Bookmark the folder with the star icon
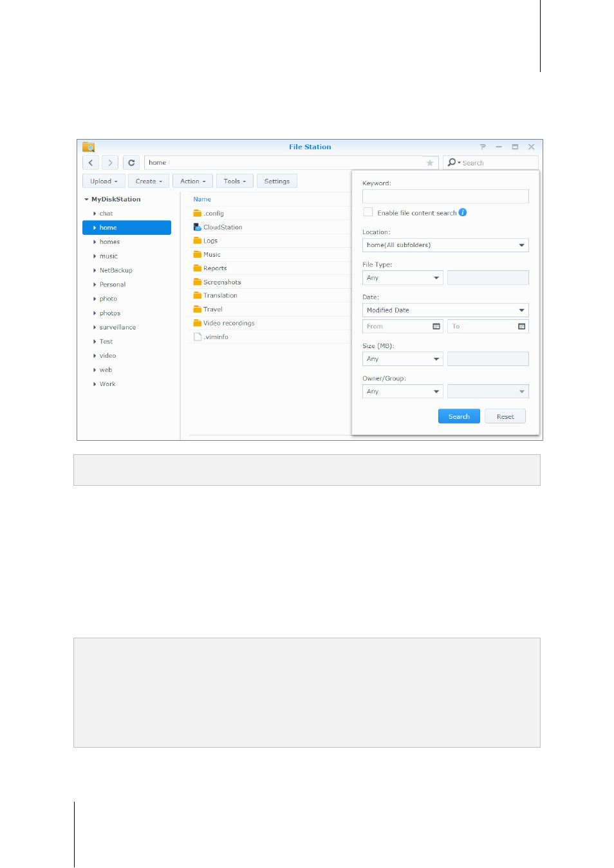This screenshot has width=614, height=868. click(x=430, y=163)
